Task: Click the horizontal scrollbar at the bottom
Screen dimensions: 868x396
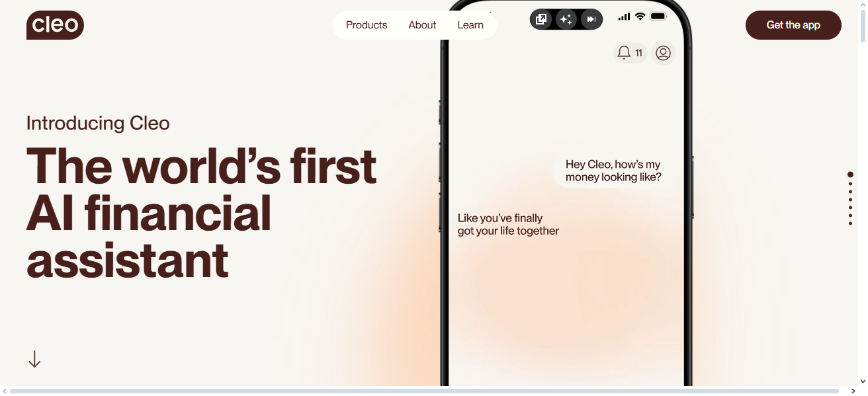Action: click(423, 391)
